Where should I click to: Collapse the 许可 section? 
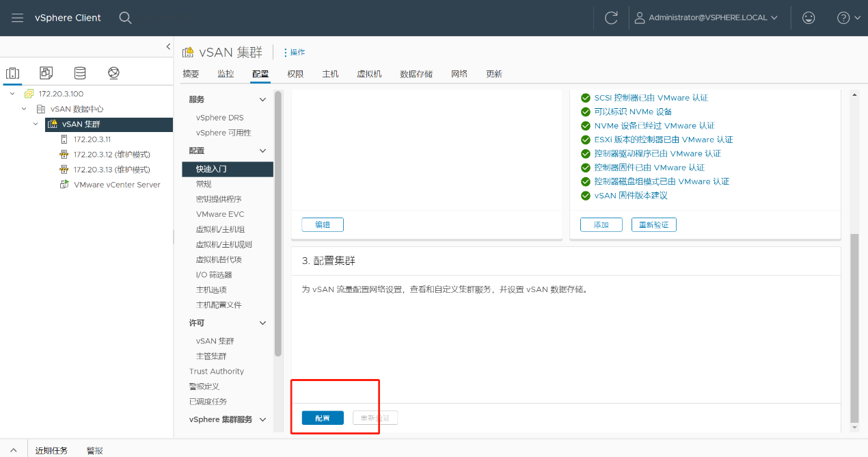262,323
